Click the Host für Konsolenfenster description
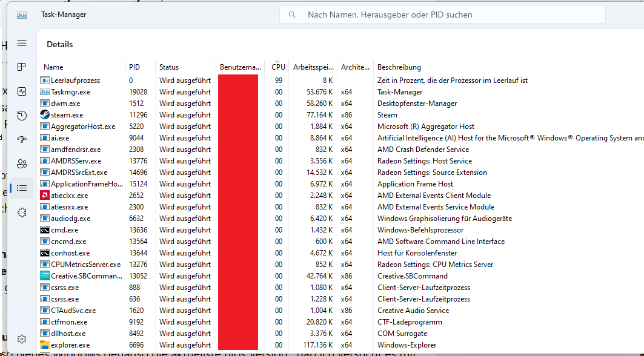This screenshot has width=644, height=356. pyautogui.click(x=417, y=253)
